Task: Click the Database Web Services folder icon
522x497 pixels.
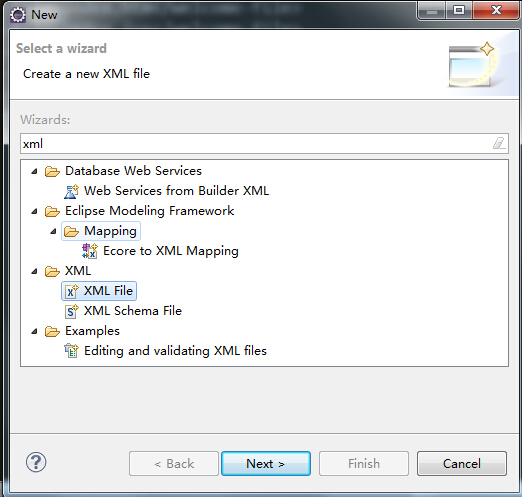Action: click(x=52, y=171)
